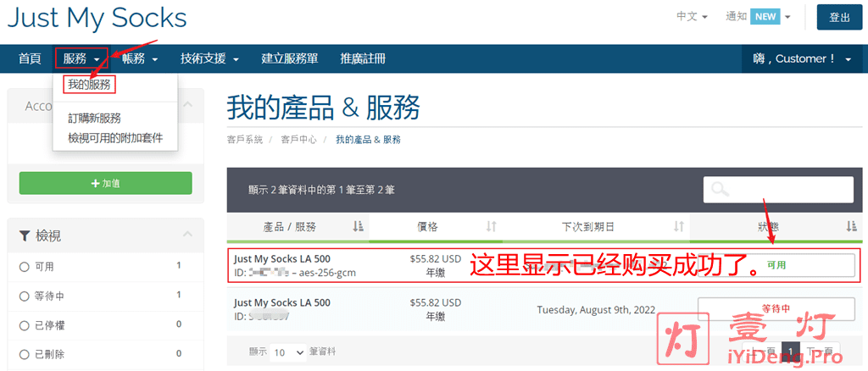Sort by 下次到期日 column arrows
The image size is (868, 371).
pos(679,226)
